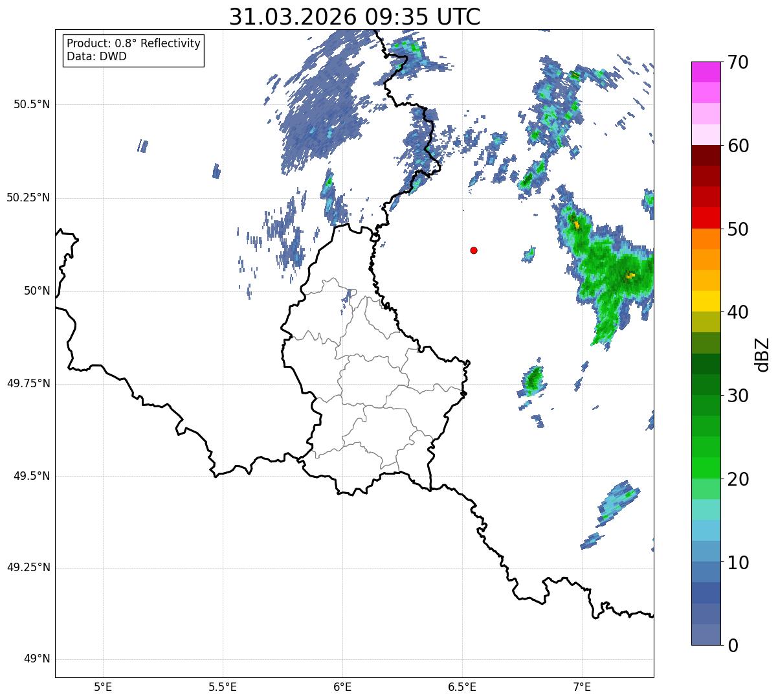Viewport: 778px width, 700px height.
Task: Click the '5°E' longitude label
Action: tap(103, 686)
